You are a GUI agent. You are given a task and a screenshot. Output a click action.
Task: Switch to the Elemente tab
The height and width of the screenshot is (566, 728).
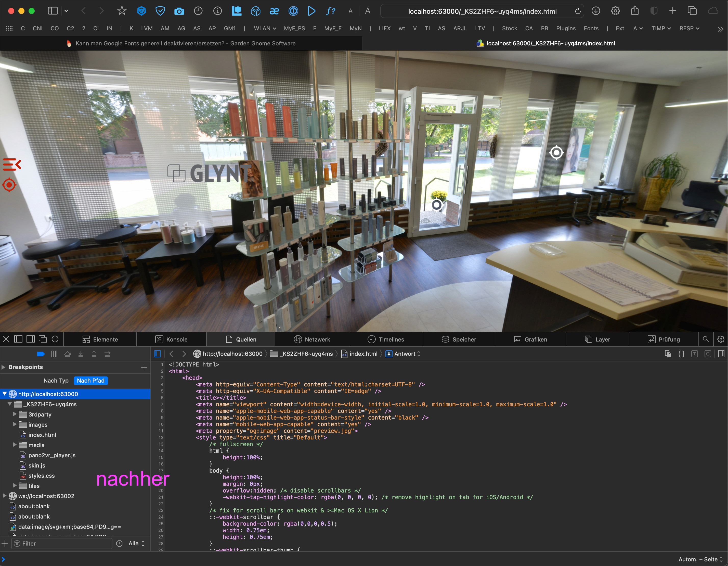coord(100,339)
